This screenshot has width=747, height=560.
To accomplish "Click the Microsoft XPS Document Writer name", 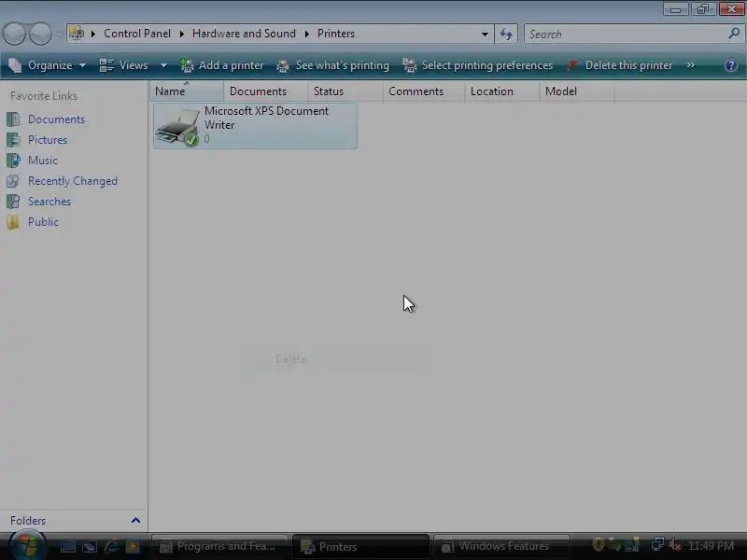I will coord(266,118).
